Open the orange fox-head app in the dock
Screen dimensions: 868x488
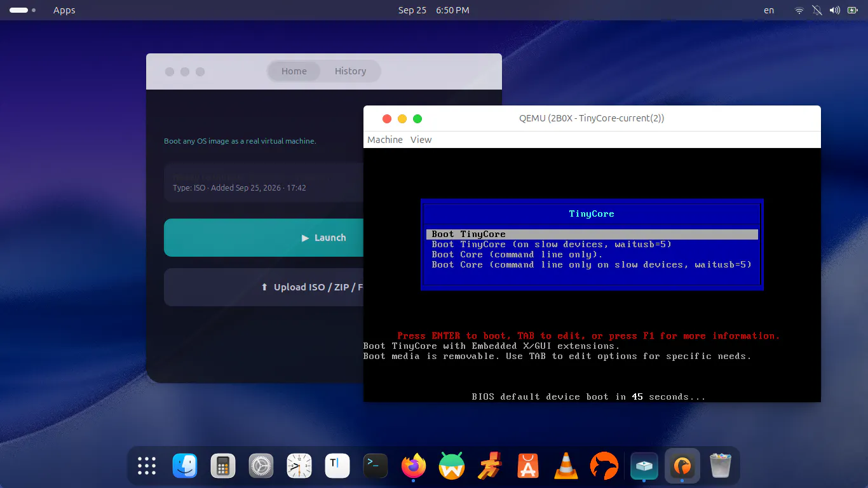click(604, 466)
